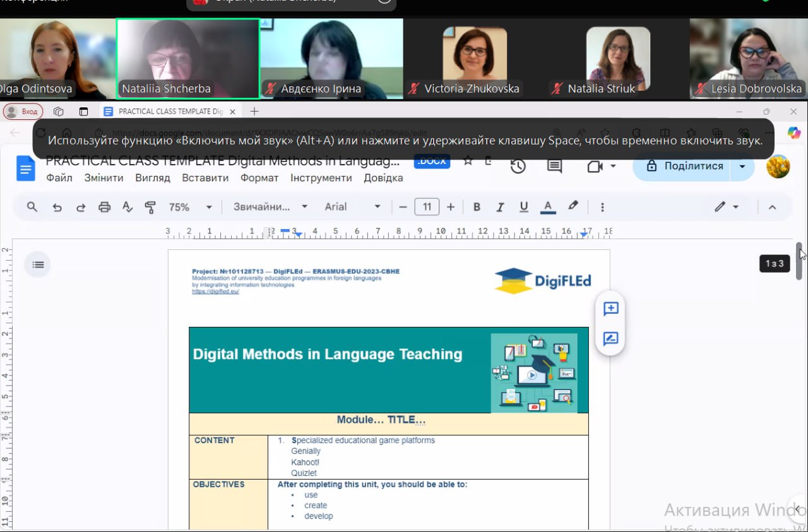This screenshot has height=532, width=808.
Task: Expand the share options arrow
Action: pos(742,167)
